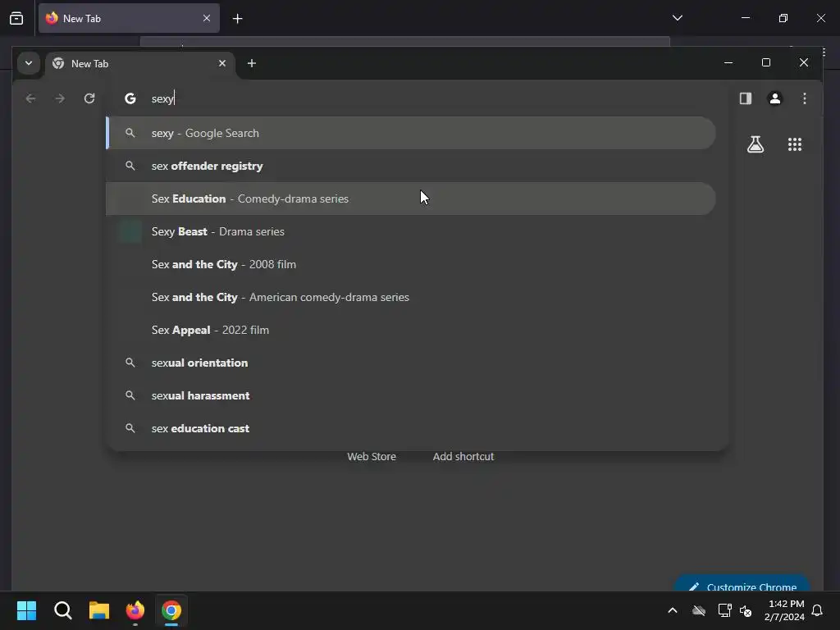
Task: Click the magnifier next to 'sexual harassment'
Action: click(x=130, y=395)
